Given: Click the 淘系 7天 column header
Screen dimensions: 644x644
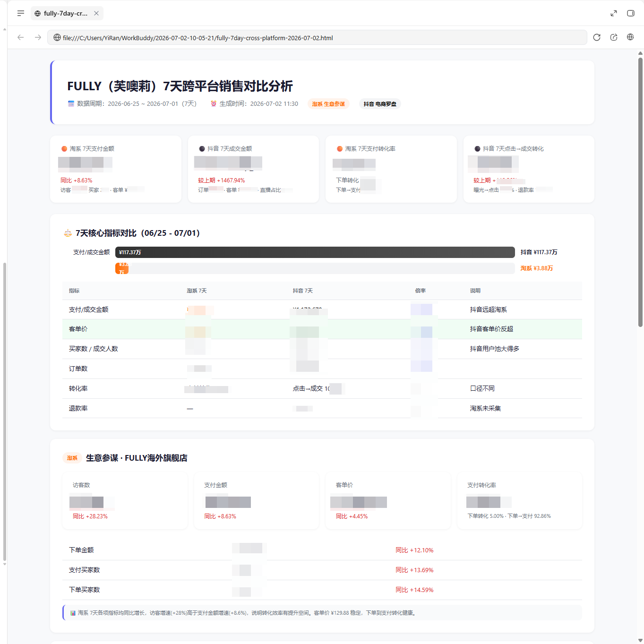Looking at the screenshot, I should pos(197,291).
